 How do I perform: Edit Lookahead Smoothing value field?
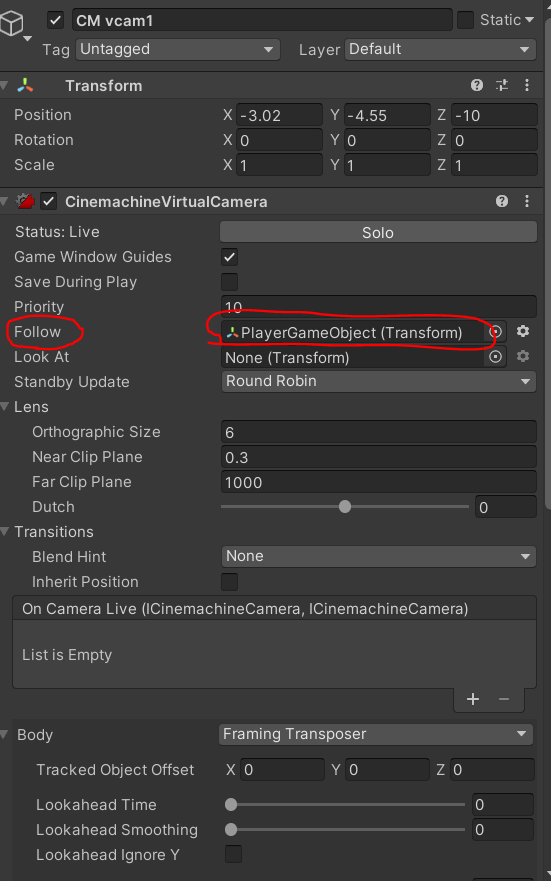pos(503,829)
